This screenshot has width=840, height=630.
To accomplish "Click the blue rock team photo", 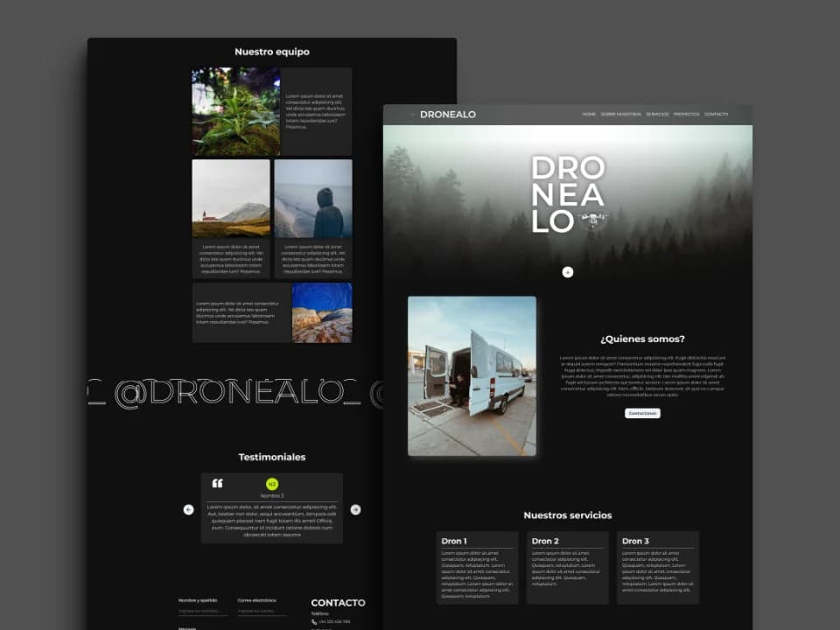I will click(322, 313).
